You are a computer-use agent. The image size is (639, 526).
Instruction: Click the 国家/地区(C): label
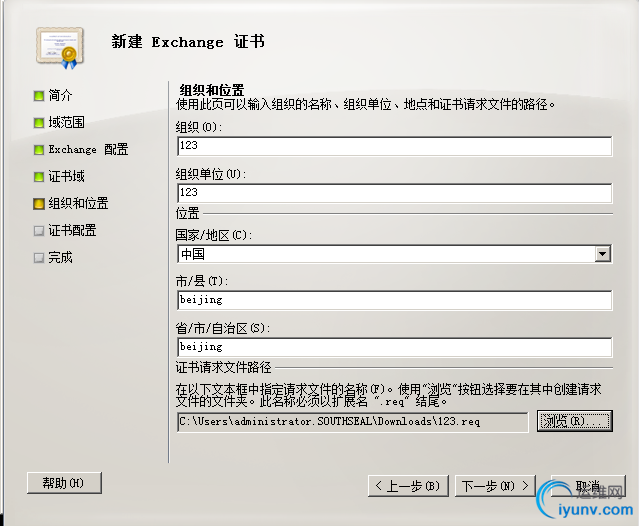click(x=214, y=235)
